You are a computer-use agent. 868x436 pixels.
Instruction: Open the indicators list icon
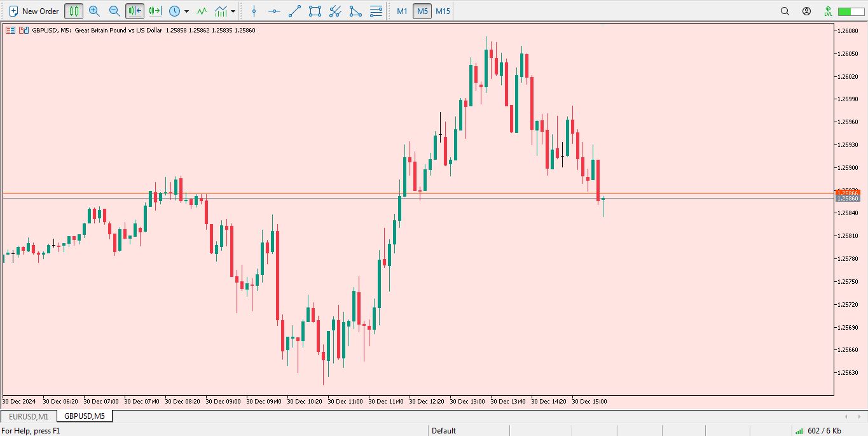(x=202, y=11)
